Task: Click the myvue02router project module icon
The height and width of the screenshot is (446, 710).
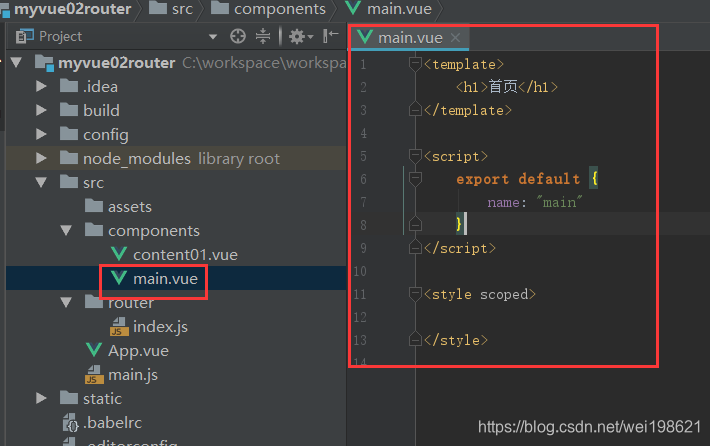Action: click(x=44, y=62)
